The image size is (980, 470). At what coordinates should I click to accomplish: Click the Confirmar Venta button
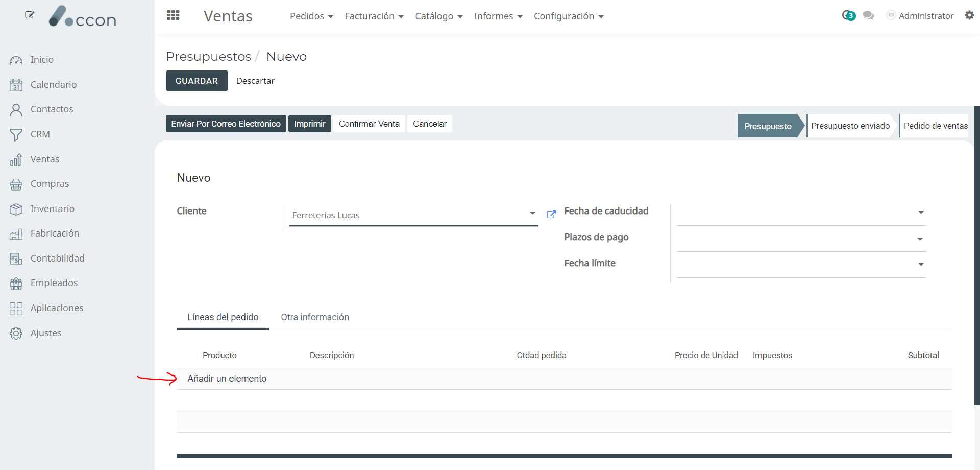369,124
